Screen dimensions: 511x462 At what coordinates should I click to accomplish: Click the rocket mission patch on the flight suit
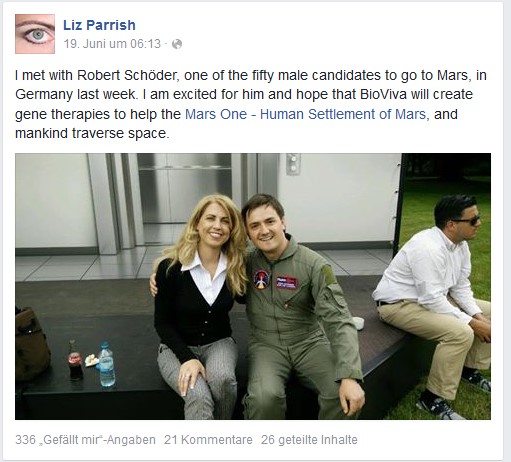pyautogui.click(x=262, y=279)
